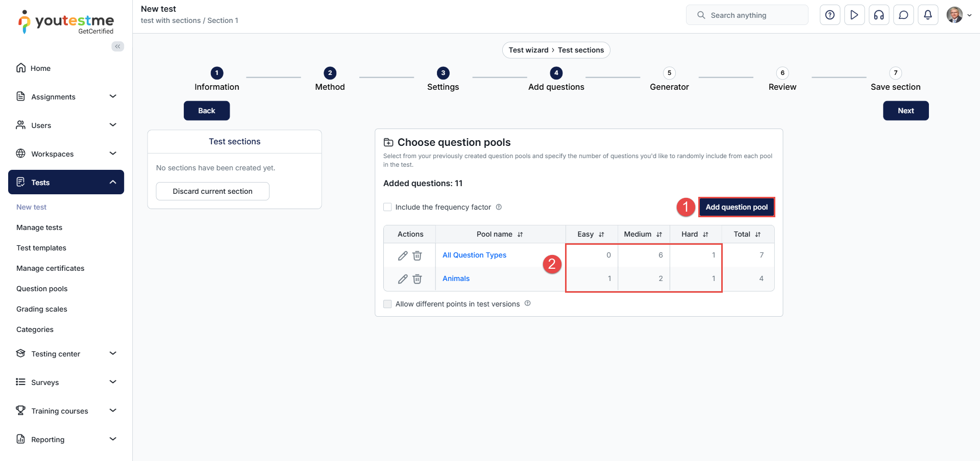The height and width of the screenshot is (461, 980).
Task: Click the headset support icon
Action: point(878,15)
